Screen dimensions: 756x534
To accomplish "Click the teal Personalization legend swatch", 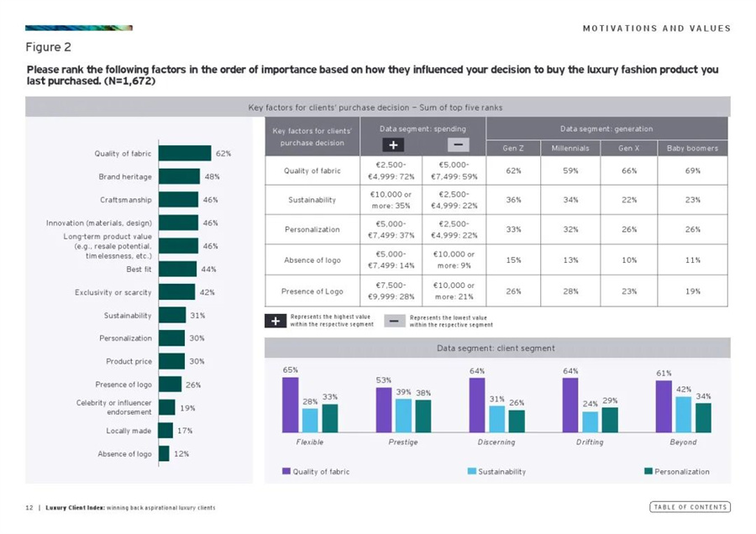I will tap(648, 472).
